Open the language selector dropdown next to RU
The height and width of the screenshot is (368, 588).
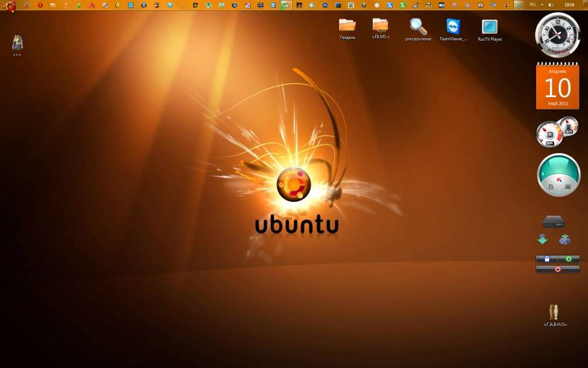point(542,5)
